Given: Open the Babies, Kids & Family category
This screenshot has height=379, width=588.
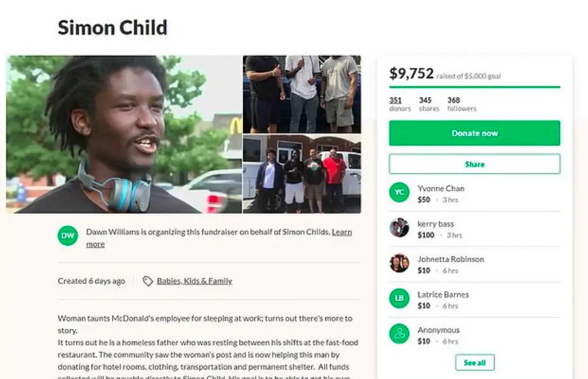Looking at the screenshot, I should pos(195,281).
